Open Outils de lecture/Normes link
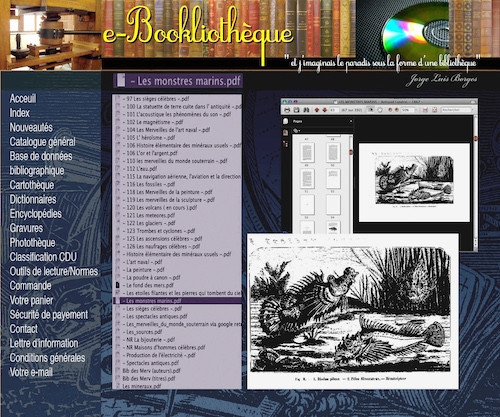 click(54, 271)
